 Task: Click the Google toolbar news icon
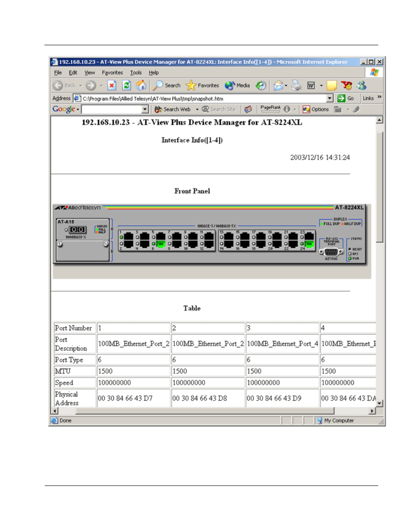pyautogui.click(x=248, y=109)
